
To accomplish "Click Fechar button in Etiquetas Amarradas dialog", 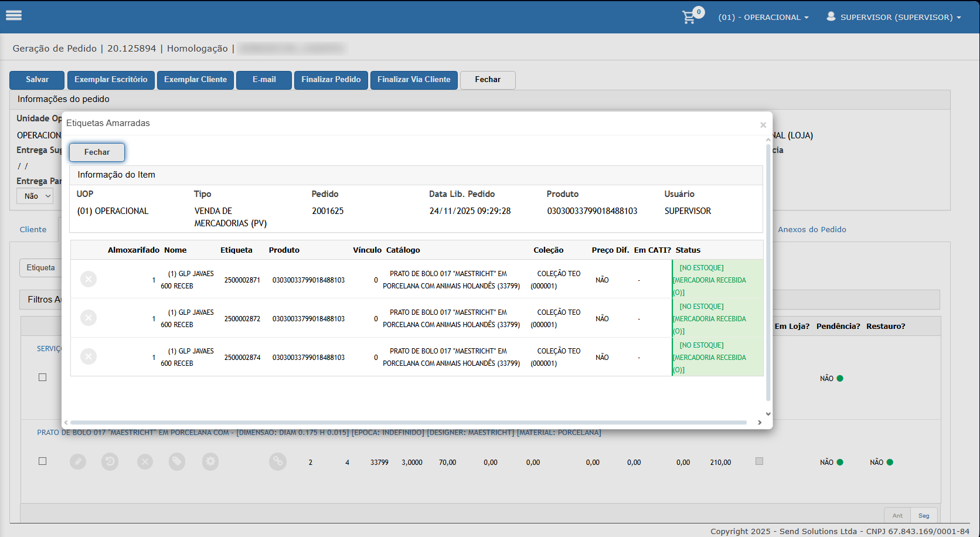I will 97,152.
